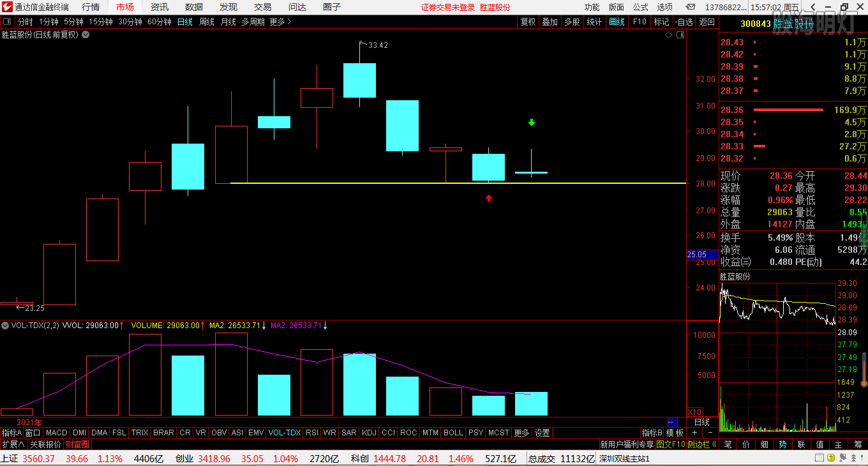The width and height of the screenshot is (868, 466).
Task: Open 指标B indicator group menu
Action: (652, 433)
